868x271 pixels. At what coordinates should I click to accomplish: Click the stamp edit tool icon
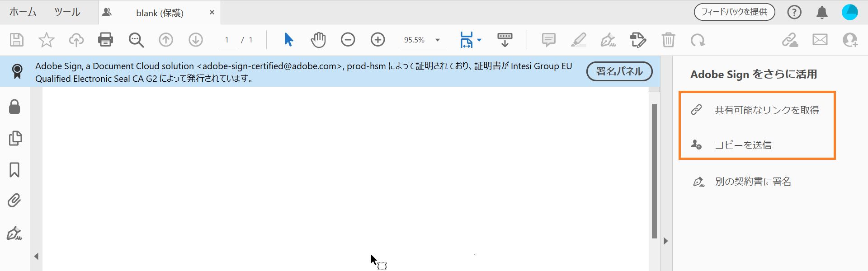(638, 40)
